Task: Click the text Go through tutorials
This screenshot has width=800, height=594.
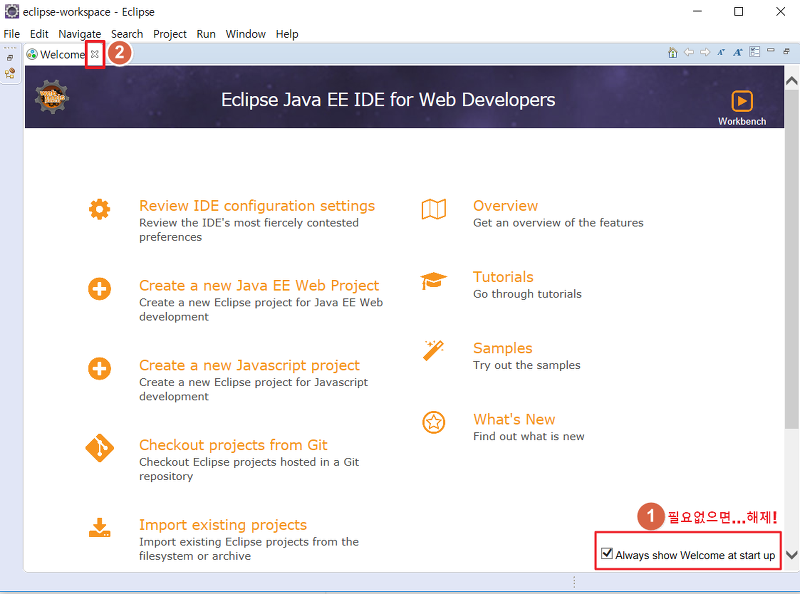Action: pyautogui.click(x=527, y=294)
